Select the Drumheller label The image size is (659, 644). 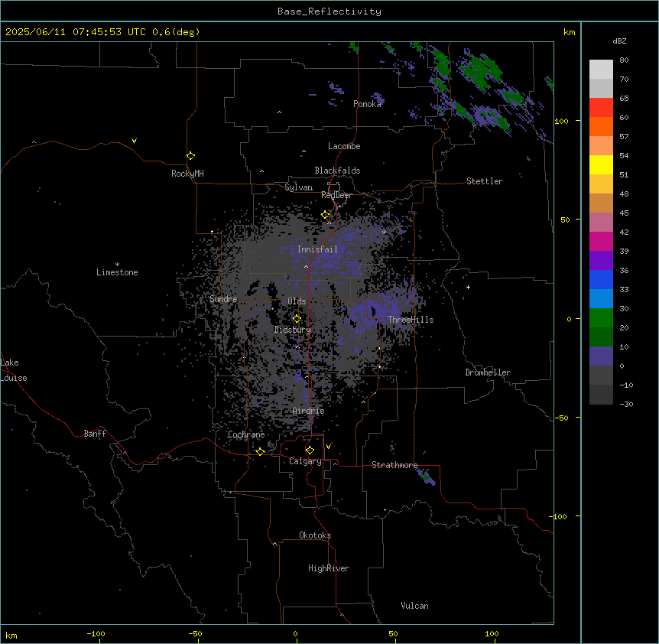[488, 372]
